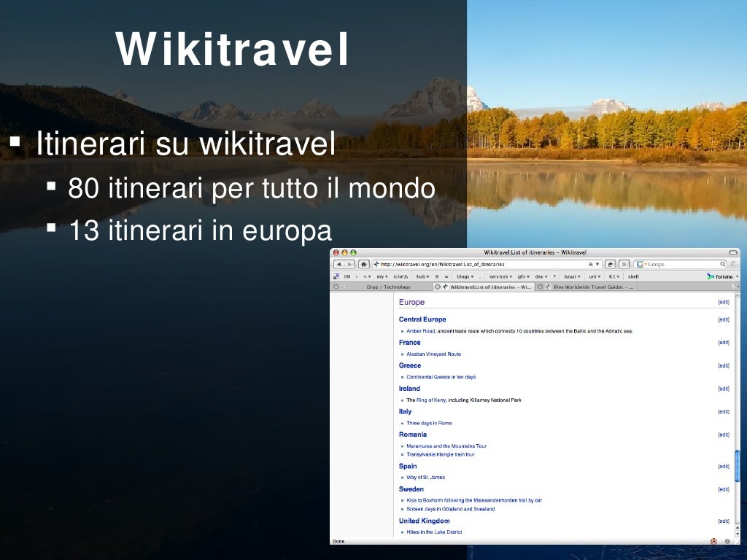Viewport: 747px width, 560px height.
Task: Open the 'icio!' bookmark
Action: coord(400,276)
